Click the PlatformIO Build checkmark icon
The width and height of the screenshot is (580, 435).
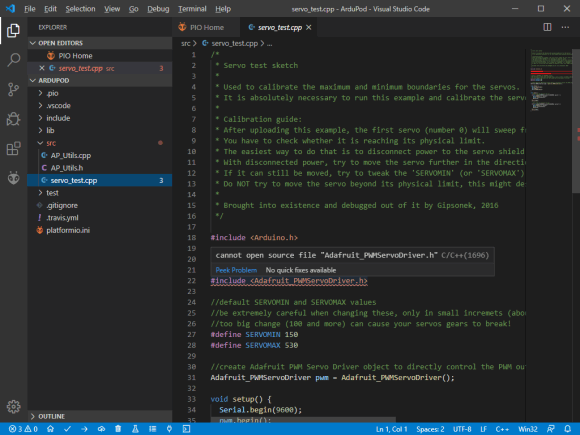pyautogui.click(x=67, y=429)
